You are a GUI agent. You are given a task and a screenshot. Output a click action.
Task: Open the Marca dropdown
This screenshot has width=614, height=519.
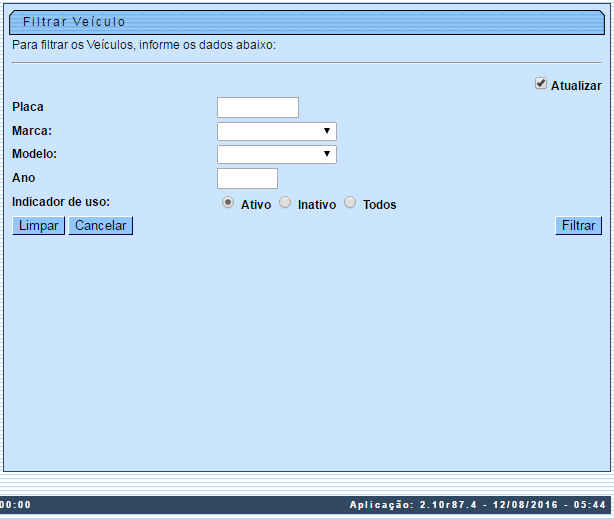[276, 131]
